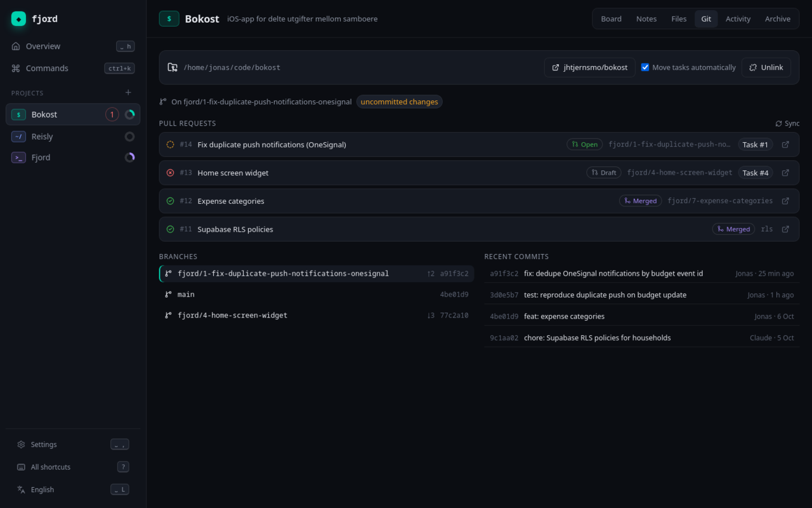Viewport: 812px width, 508px height.
Task: Click the Bokost progress ring in sidebar
Action: point(130,115)
